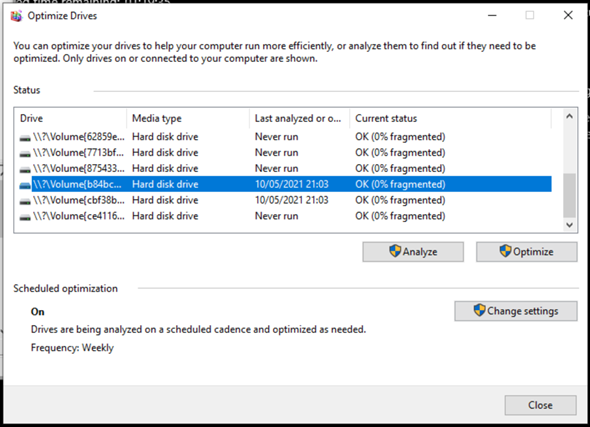The width and height of the screenshot is (590, 427).
Task: Close the dialog with the Close button
Action: (x=540, y=405)
